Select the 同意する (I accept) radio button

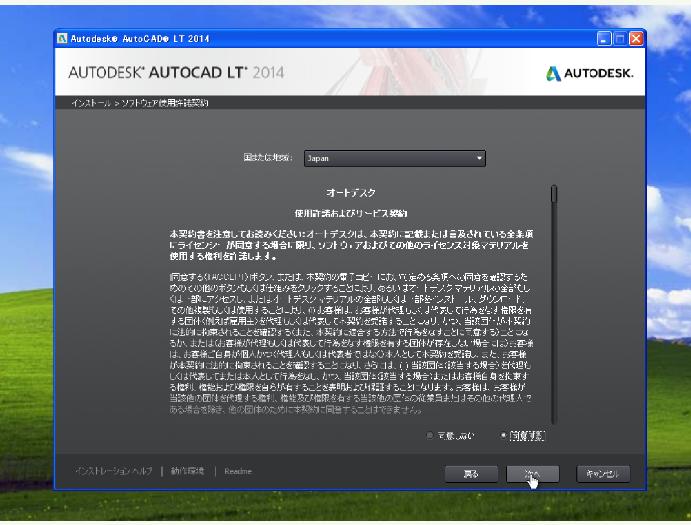[503, 436]
